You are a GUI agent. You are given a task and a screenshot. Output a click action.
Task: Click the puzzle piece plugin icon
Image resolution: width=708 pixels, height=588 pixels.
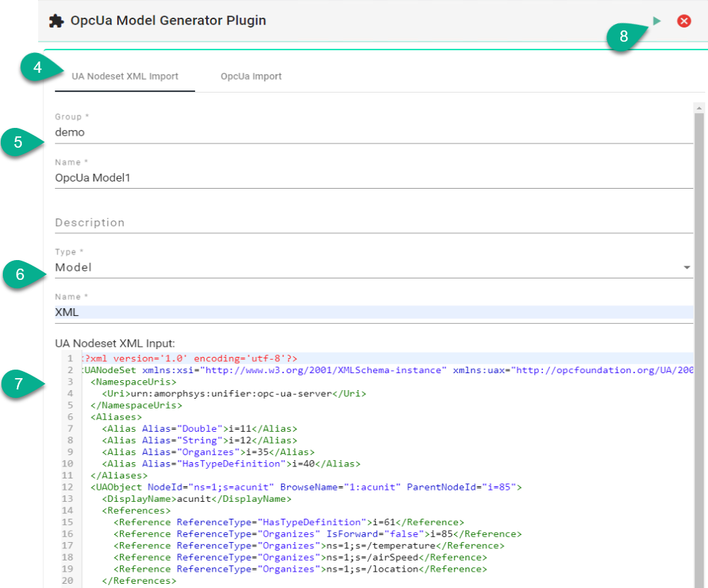(x=56, y=21)
